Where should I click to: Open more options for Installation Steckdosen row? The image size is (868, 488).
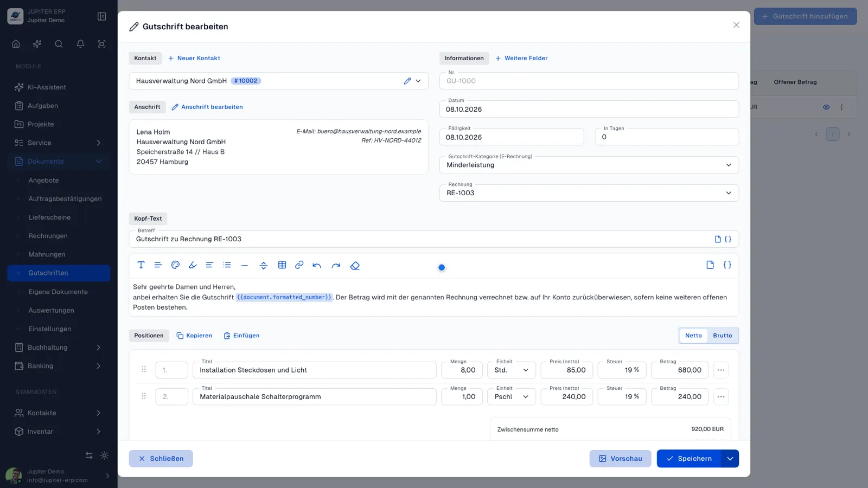(x=721, y=370)
